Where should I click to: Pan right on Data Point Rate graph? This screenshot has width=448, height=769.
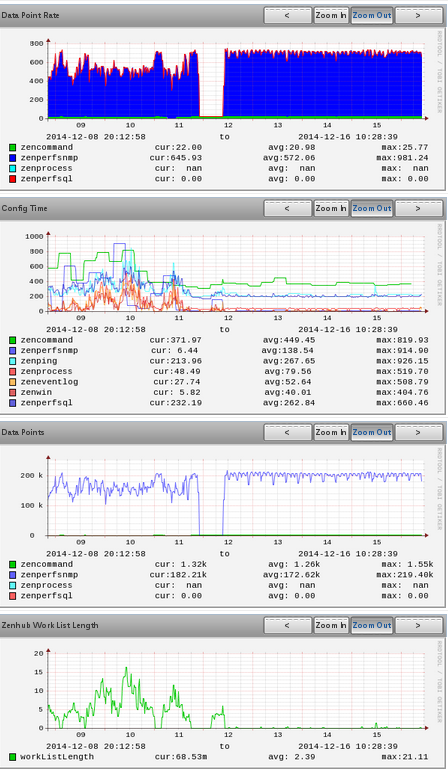tap(418, 15)
